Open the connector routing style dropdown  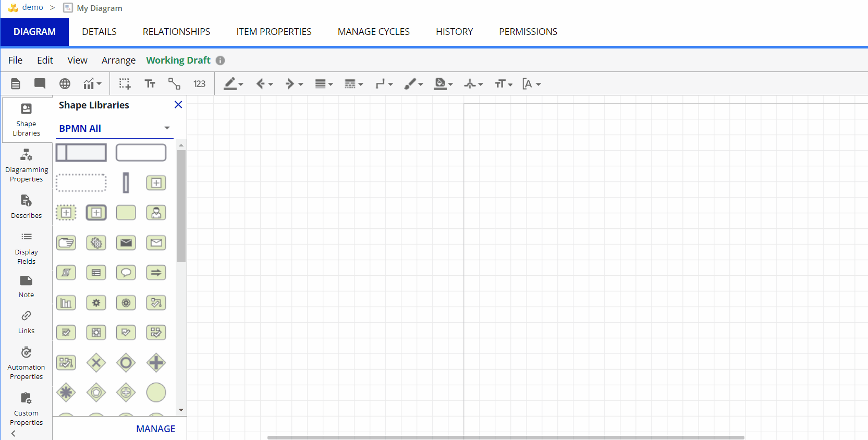tap(384, 83)
